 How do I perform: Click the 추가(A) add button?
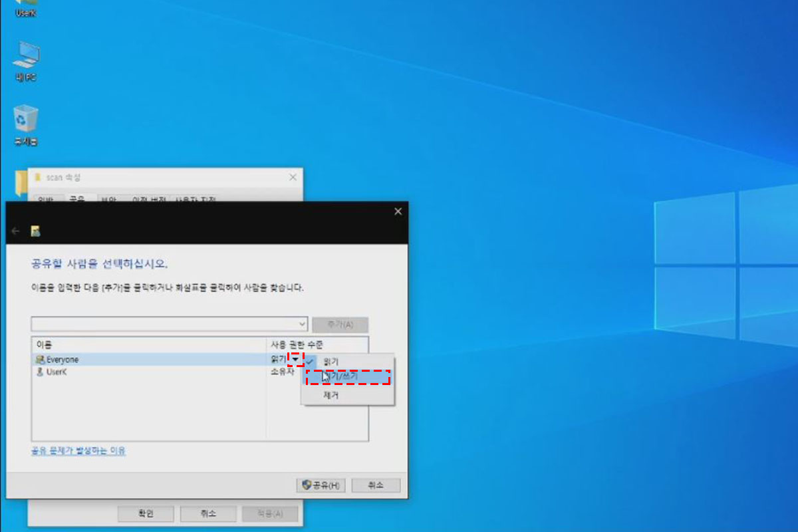point(340,325)
